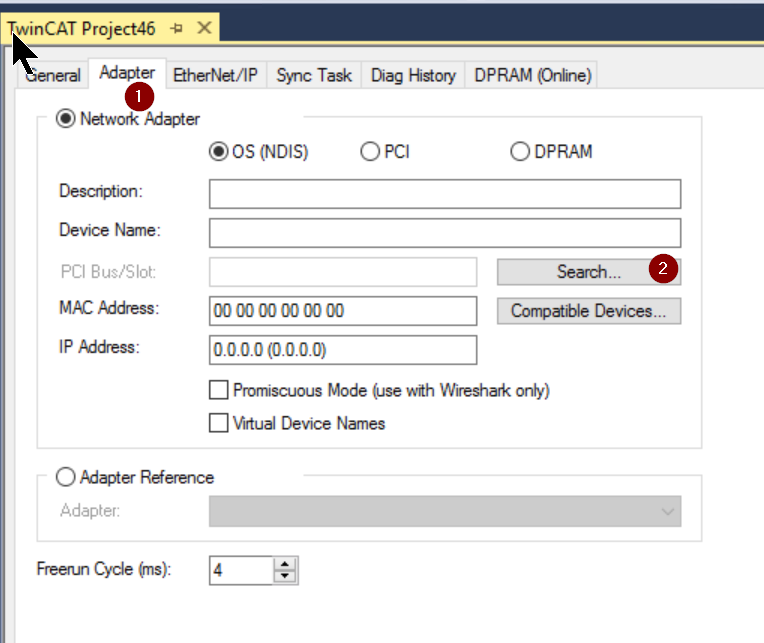The image size is (764, 643).
Task: Open the Sync Task tab
Action: (314, 76)
